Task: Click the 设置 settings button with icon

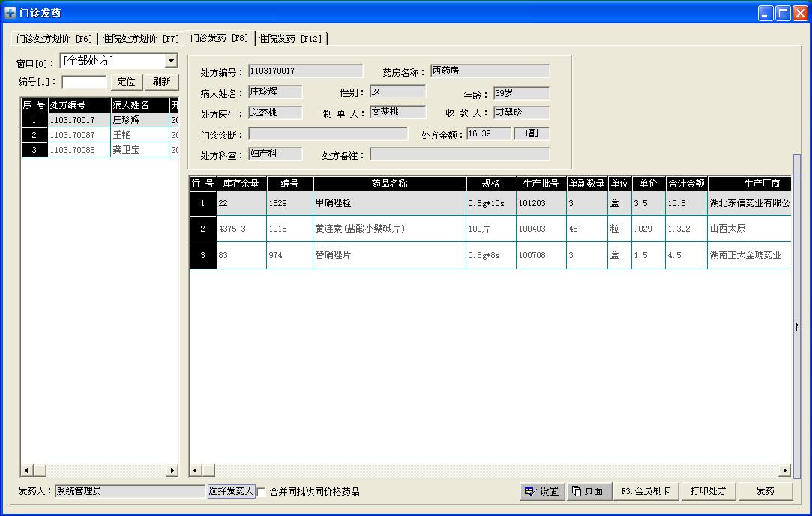Action: click(542, 491)
